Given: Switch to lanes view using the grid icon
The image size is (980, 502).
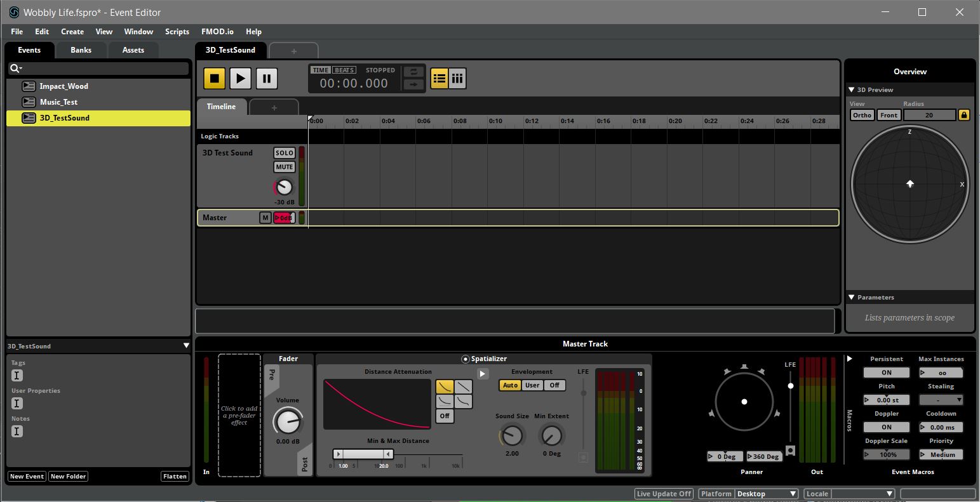Looking at the screenshot, I should tap(457, 78).
